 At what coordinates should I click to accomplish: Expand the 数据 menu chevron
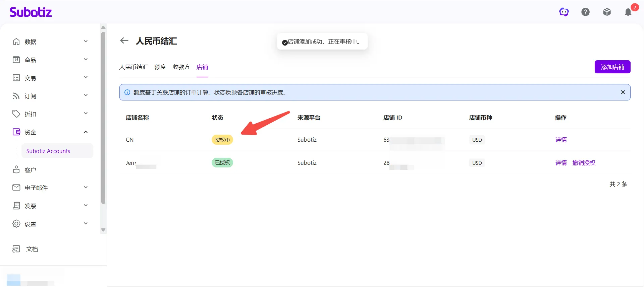[86, 42]
